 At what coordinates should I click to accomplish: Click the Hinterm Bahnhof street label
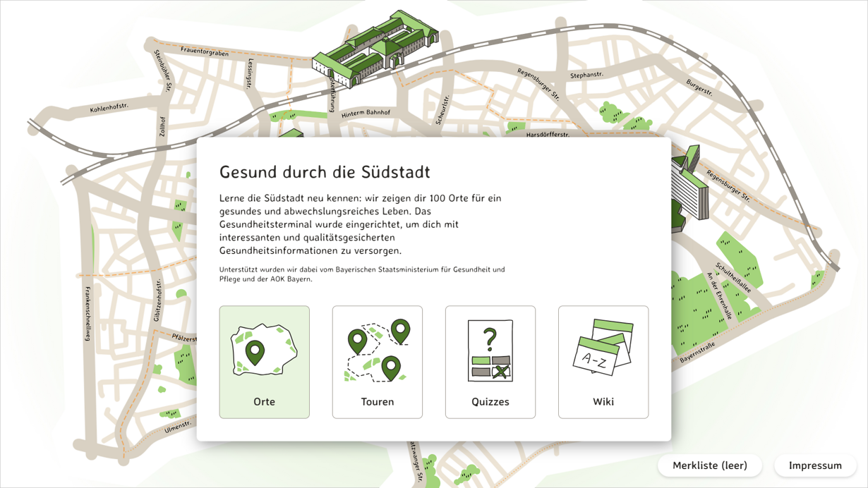pos(366,114)
